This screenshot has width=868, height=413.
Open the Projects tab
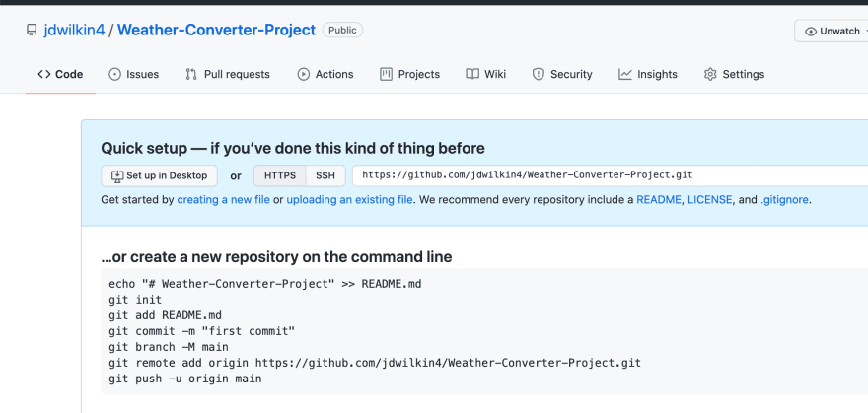click(x=409, y=74)
